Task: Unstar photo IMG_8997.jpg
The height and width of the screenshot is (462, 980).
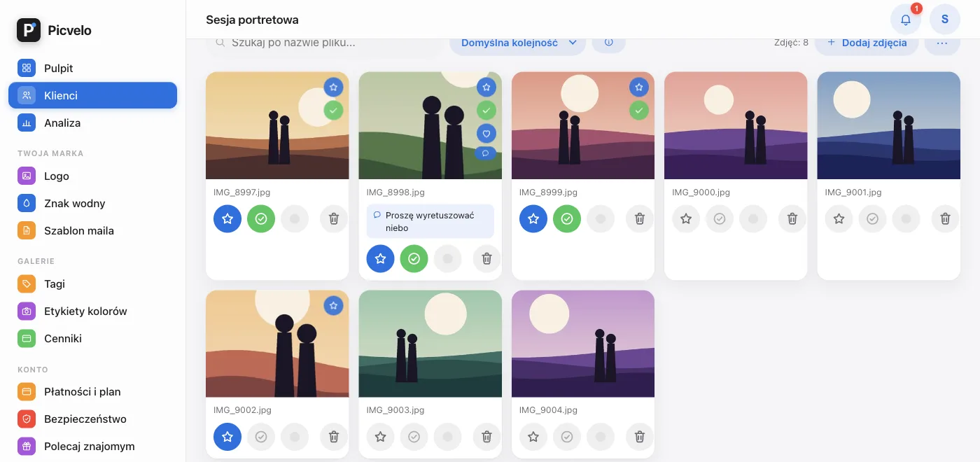Action: click(227, 219)
